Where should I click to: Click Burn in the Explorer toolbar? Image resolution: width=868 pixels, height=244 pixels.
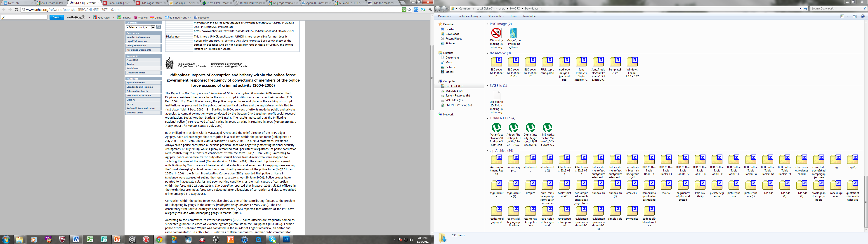coord(514,16)
